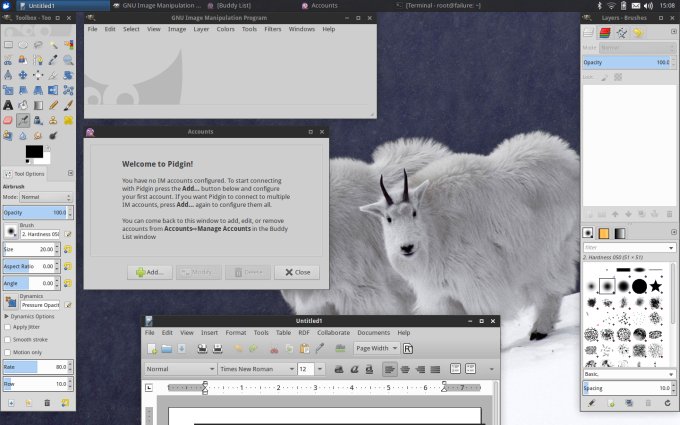680x425 pixels.
Task: Enable Smooth stroke checkbox
Action: [7, 340]
